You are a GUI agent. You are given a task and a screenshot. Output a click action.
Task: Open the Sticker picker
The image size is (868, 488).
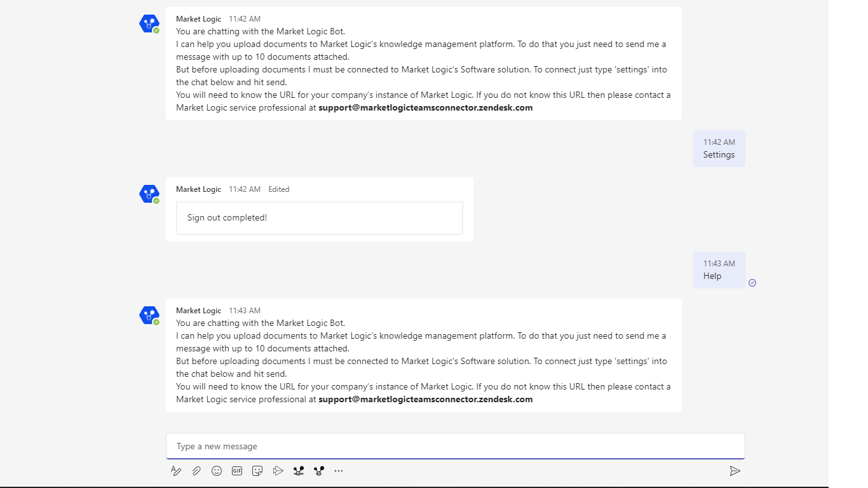coord(257,471)
